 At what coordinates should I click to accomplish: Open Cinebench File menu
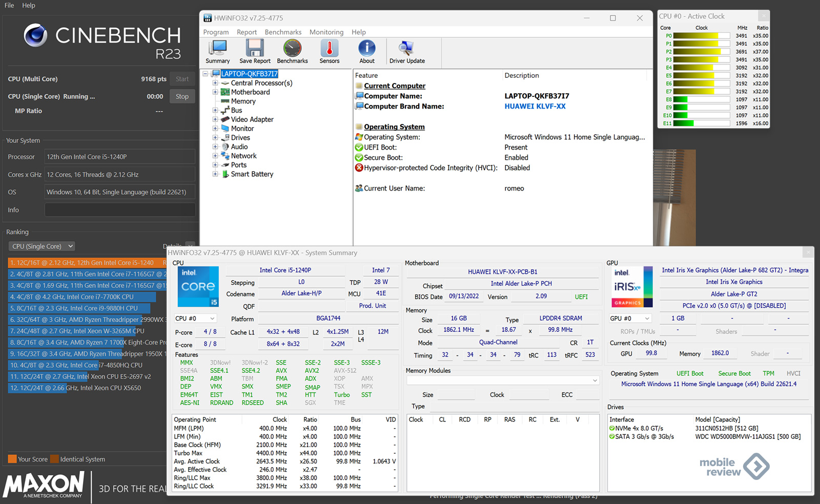(x=9, y=5)
